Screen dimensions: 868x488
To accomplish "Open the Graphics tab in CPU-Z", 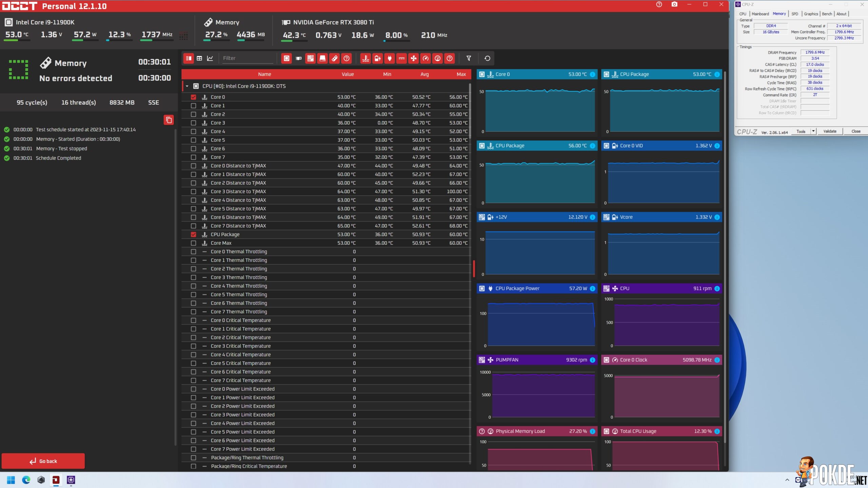I will (x=811, y=14).
